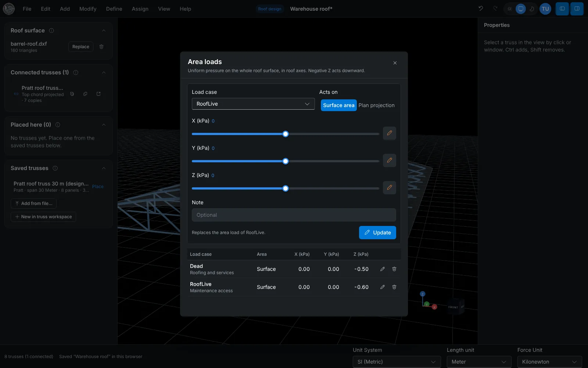Edit Y (kPa) value with pencil icon

coord(390,160)
